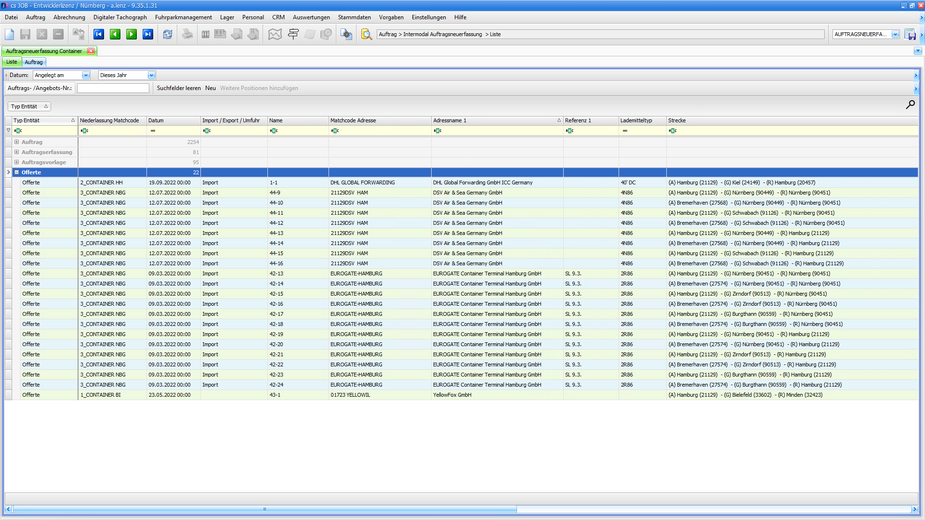Image resolution: width=925 pixels, height=520 pixels.
Task: Click the refresh toolbar icon
Action: pos(168,34)
